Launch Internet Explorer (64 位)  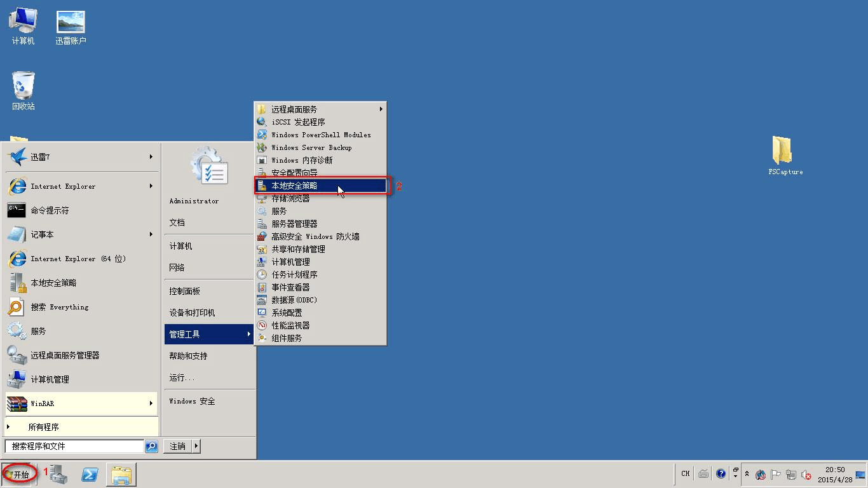coord(81,259)
